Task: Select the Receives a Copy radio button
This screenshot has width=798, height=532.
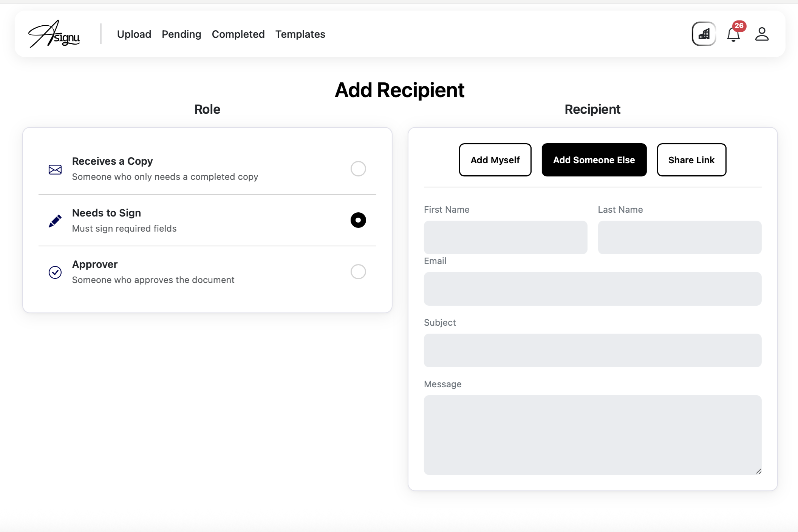Action: coord(358,169)
